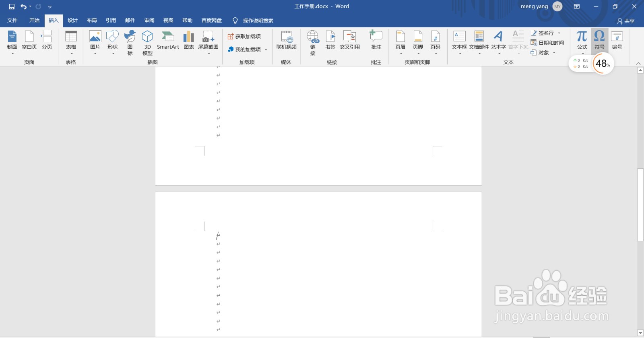Click the vertical scrollbar thumb
Image resolution: width=644 pixels, height=338 pixels.
coord(640,205)
